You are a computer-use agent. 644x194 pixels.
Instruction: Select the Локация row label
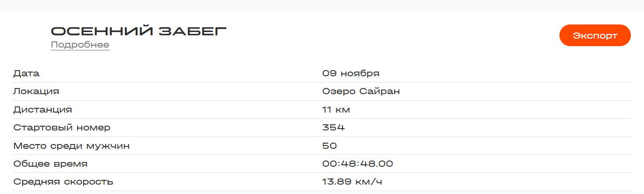coord(36,91)
